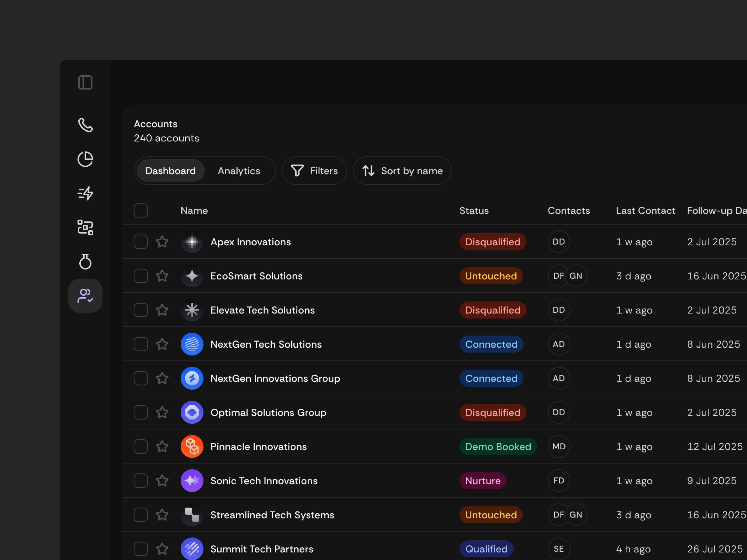The height and width of the screenshot is (560, 747).
Task: Click NextGen Innovations Group bolt logo
Action: click(192, 378)
